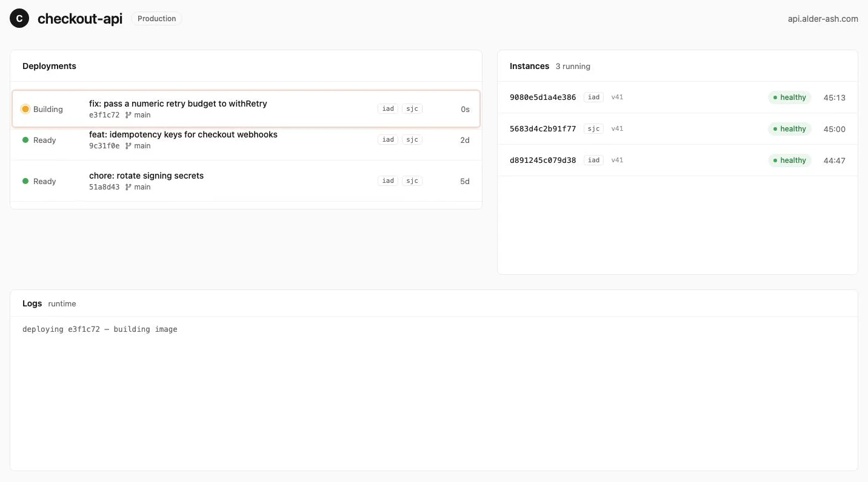This screenshot has height=482, width=868.
Task: Click uptime 44:47 value
Action: (834, 160)
